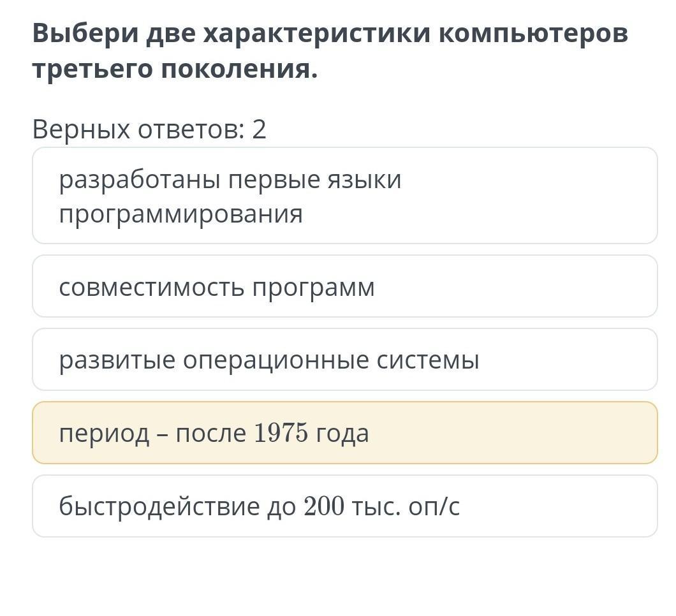Click the number 200 in the speed option

click(324, 507)
